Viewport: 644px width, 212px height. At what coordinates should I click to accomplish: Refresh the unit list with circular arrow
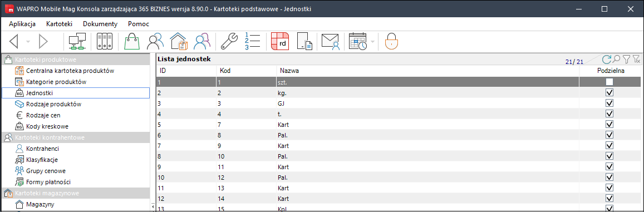click(607, 60)
